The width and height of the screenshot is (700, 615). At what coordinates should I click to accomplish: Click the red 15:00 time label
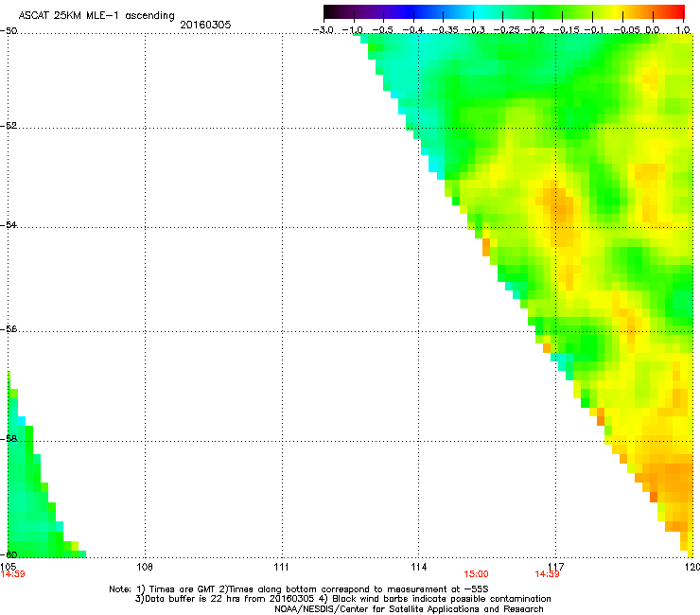pos(476,574)
